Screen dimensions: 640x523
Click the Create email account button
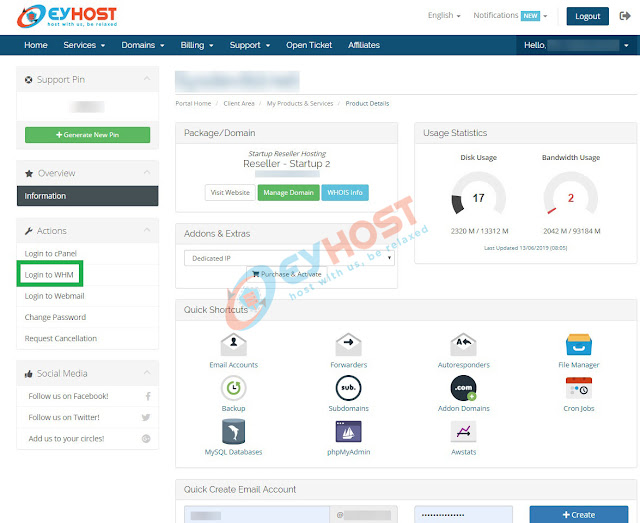pos(579,515)
